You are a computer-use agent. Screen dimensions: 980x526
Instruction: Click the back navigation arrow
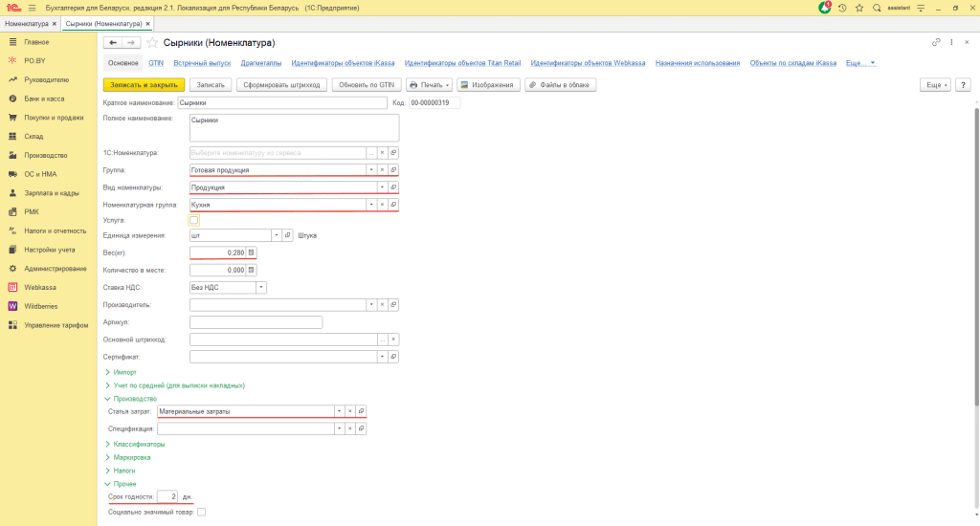(113, 43)
